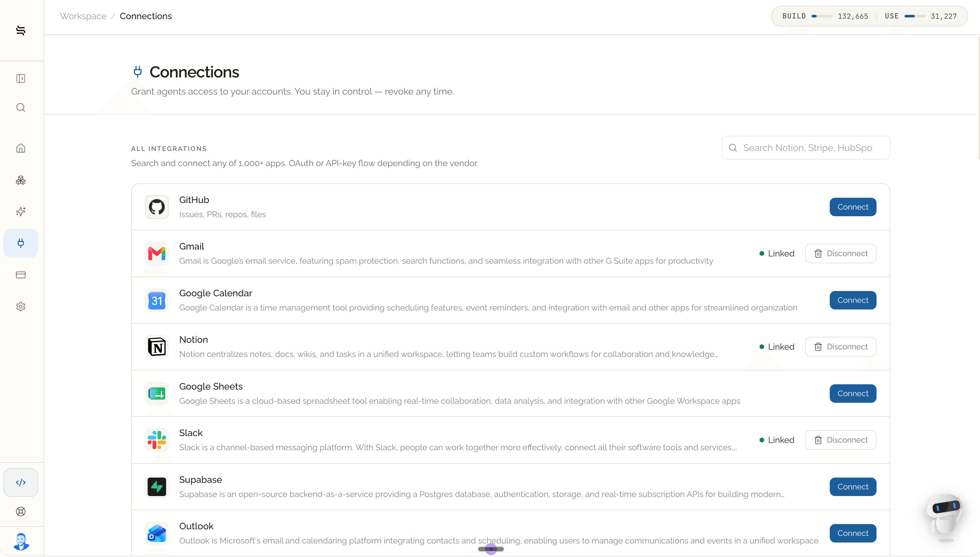Disconnect the Notion integration
This screenshot has height=557, width=980.
840,347
